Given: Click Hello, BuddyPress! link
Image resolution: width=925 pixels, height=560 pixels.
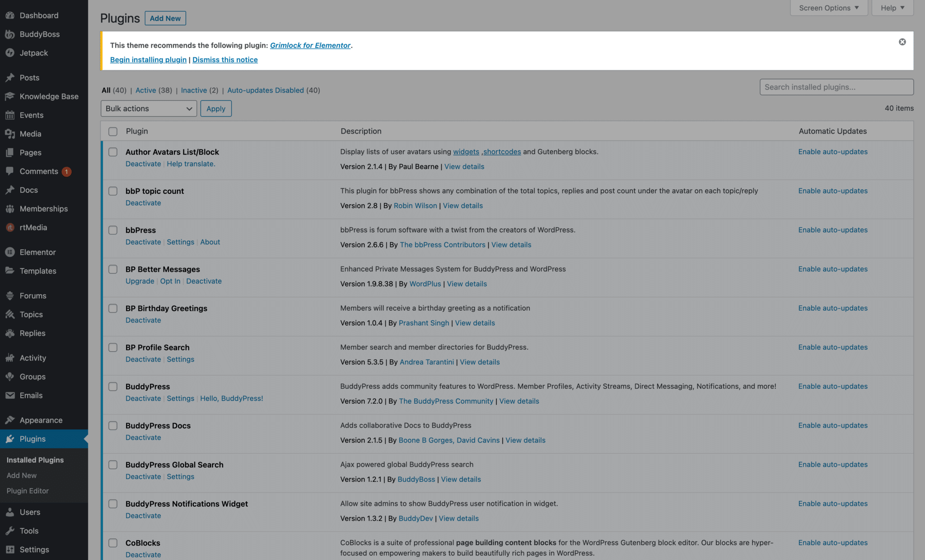Looking at the screenshot, I should click(x=232, y=398).
